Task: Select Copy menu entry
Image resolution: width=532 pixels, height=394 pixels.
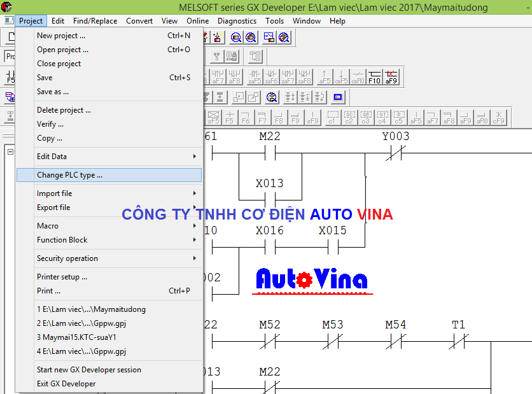Action: [109, 138]
